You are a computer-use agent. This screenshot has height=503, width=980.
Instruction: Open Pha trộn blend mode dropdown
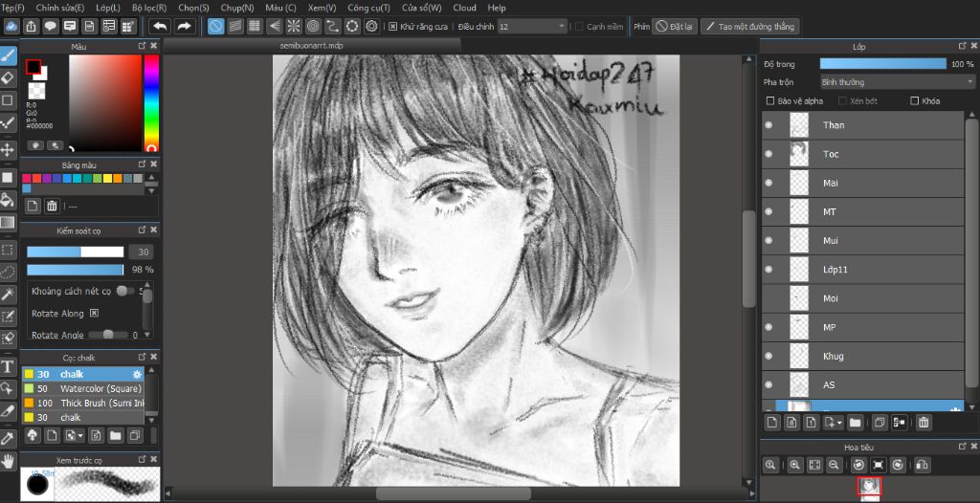pos(897,82)
